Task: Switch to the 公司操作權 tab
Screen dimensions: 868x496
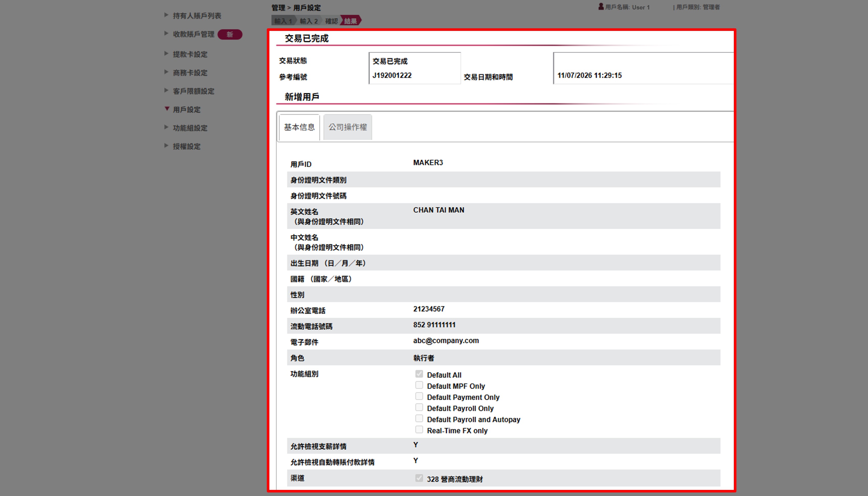Action: 347,127
